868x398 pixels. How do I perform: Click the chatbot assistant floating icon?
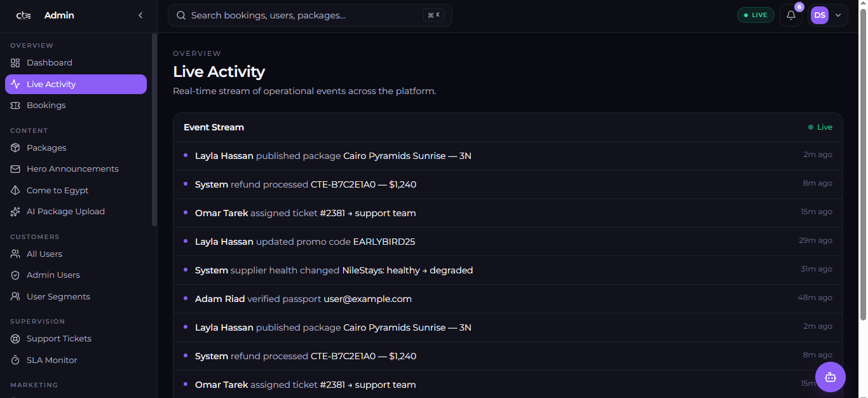(830, 377)
